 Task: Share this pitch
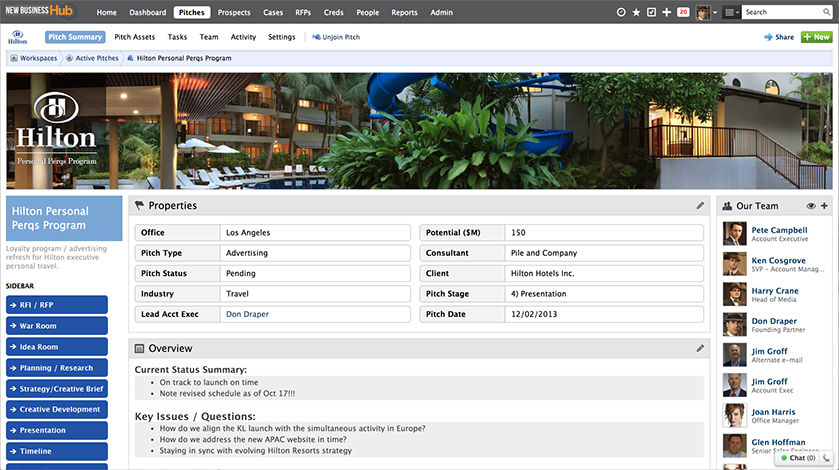[x=778, y=37]
